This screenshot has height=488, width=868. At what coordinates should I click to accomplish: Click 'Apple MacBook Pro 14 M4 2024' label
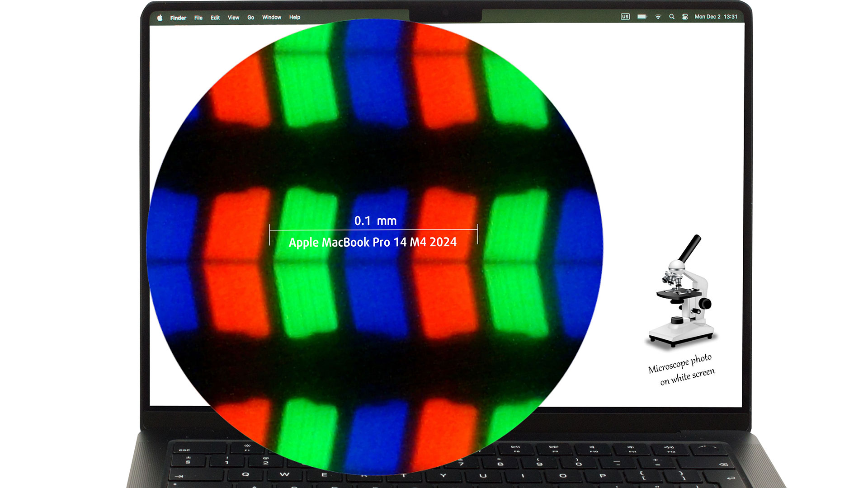pyautogui.click(x=373, y=243)
